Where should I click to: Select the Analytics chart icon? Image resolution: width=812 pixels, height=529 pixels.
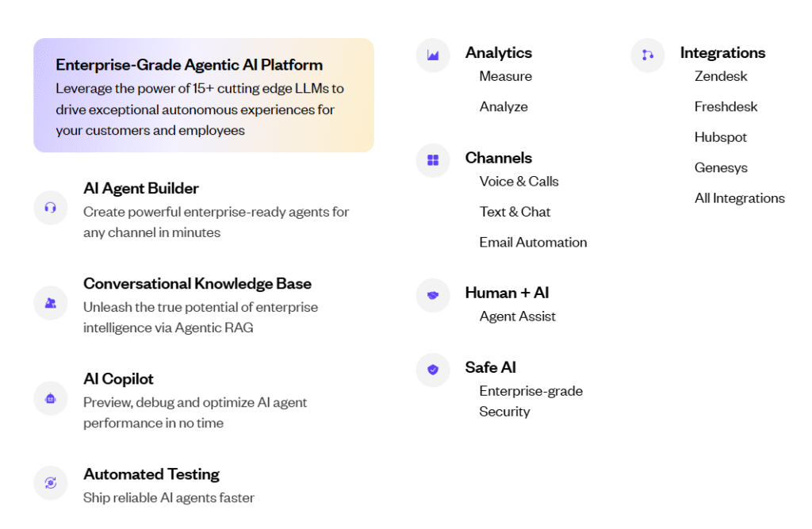click(x=433, y=56)
